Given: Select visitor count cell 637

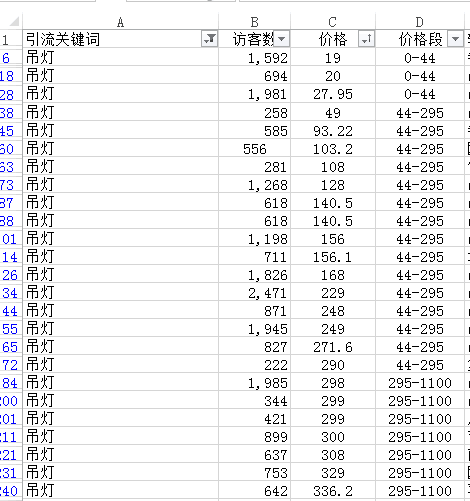Looking at the screenshot, I should (x=254, y=454).
